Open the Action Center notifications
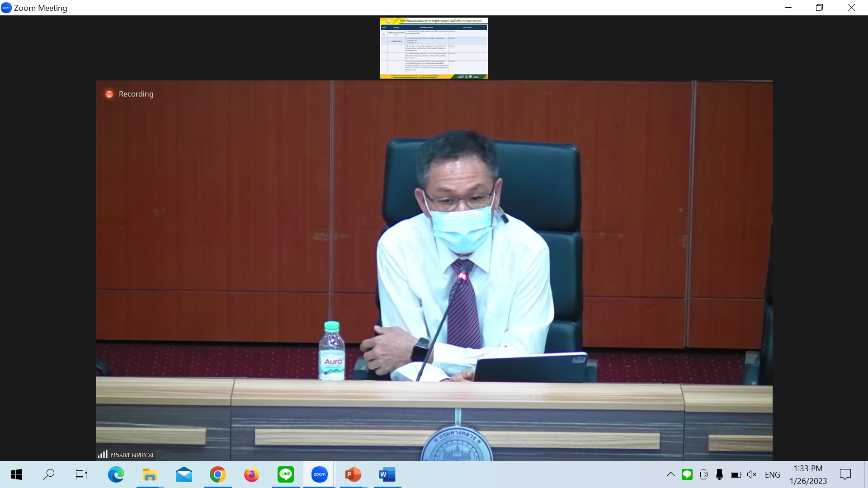 (845, 474)
